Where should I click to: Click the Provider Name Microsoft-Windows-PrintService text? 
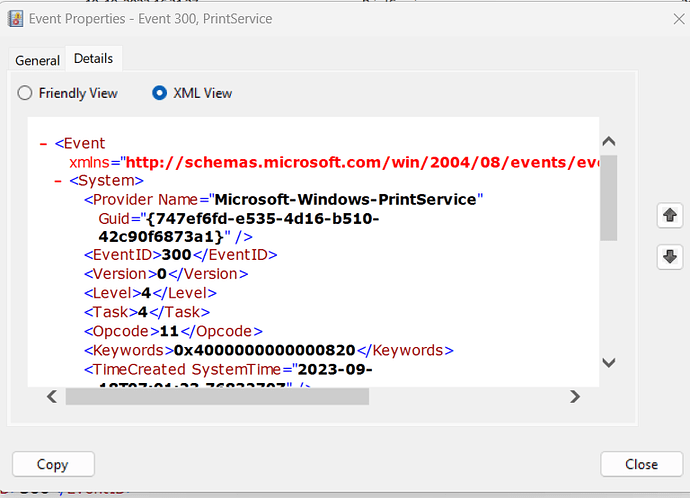coord(345,200)
